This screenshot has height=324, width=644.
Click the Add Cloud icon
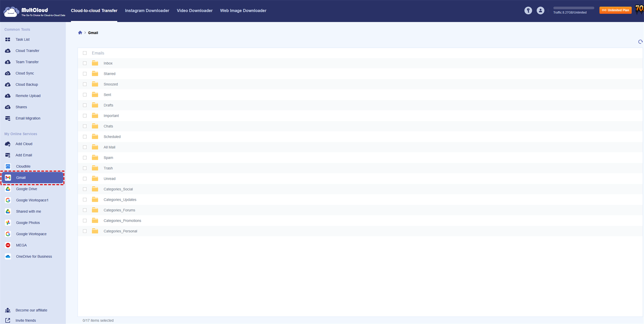coord(7,144)
